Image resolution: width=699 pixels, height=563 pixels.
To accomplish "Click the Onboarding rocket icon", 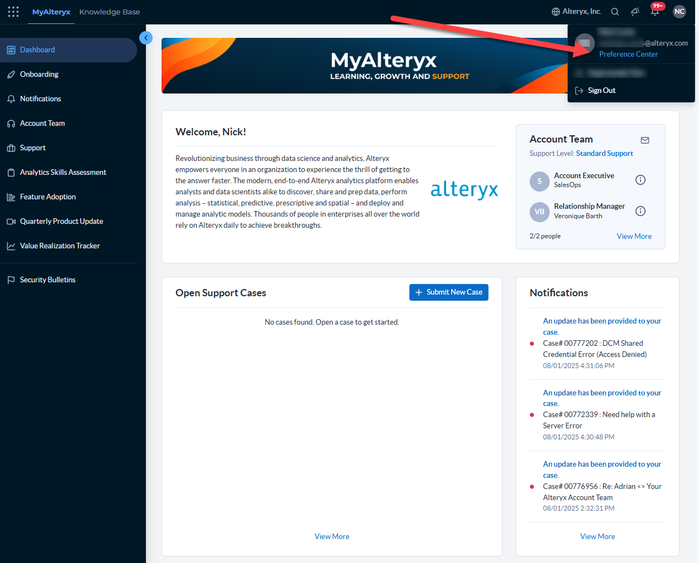I will 11,74.
